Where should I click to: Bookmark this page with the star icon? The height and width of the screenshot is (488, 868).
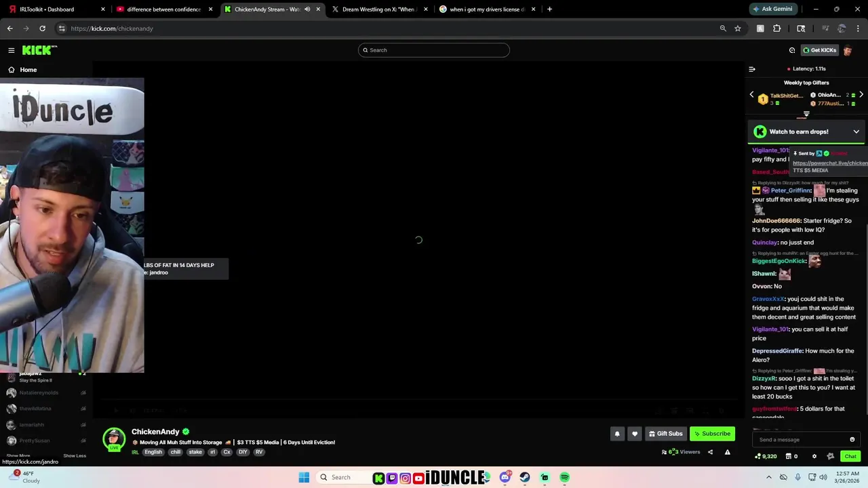click(738, 28)
